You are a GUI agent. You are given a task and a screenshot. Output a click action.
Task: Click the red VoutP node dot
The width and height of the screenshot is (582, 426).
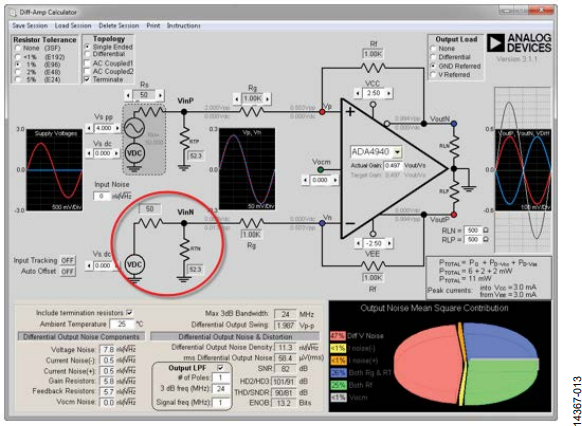pyautogui.click(x=454, y=214)
